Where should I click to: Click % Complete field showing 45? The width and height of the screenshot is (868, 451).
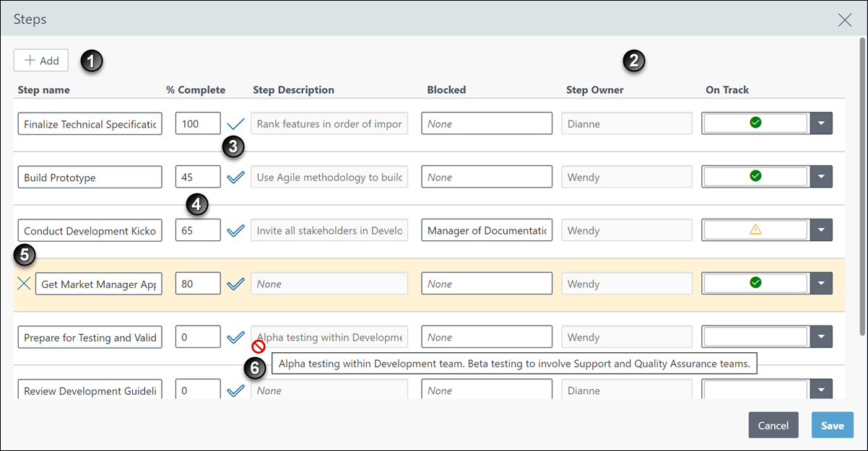click(198, 177)
